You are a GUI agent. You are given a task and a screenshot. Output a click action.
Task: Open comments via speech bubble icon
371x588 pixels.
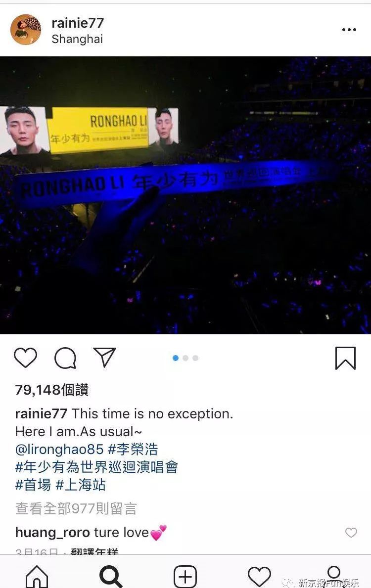click(65, 358)
